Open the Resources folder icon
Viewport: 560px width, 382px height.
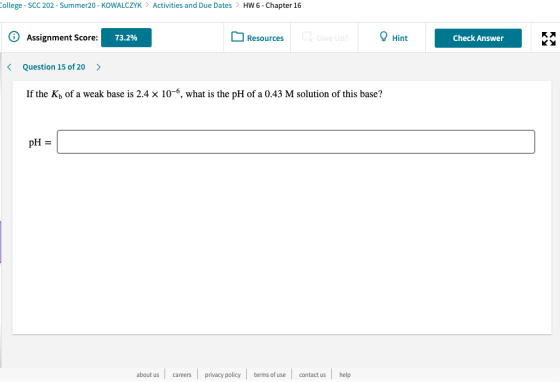(237, 37)
